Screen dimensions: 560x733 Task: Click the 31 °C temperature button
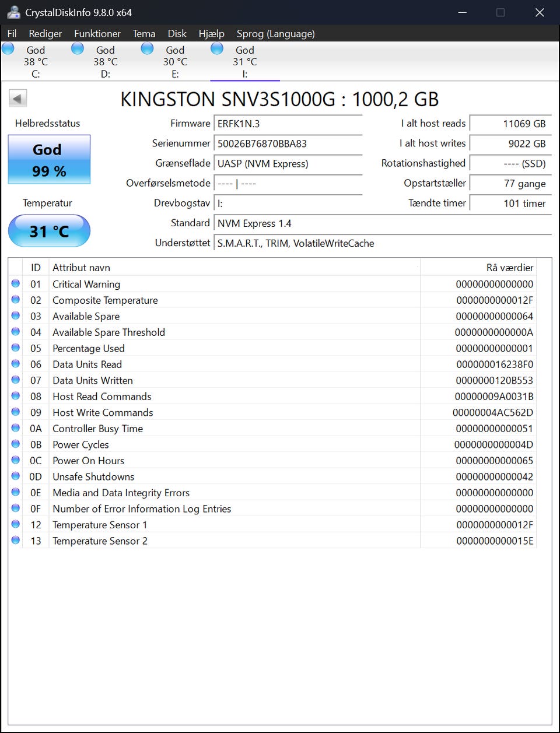click(49, 231)
